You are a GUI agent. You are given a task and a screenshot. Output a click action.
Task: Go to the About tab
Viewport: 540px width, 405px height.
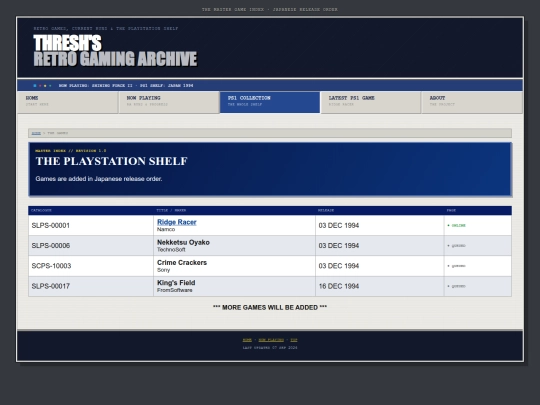(x=472, y=102)
